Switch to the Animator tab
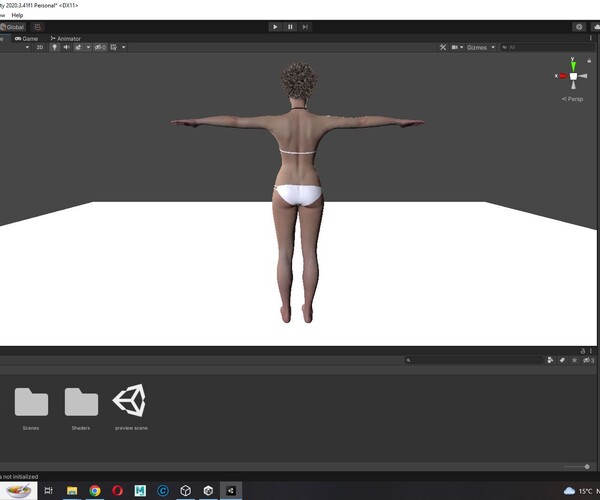Screen dimensions: 600x500 tap(65, 38)
